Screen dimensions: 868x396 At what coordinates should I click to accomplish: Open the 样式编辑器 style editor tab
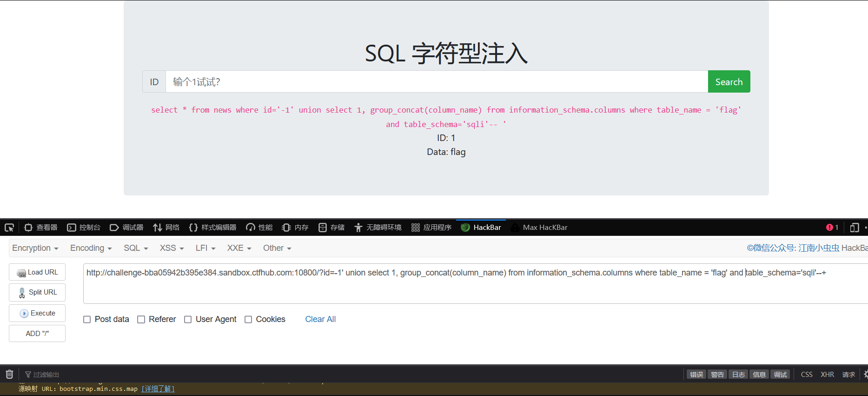(x=212, y=228)
